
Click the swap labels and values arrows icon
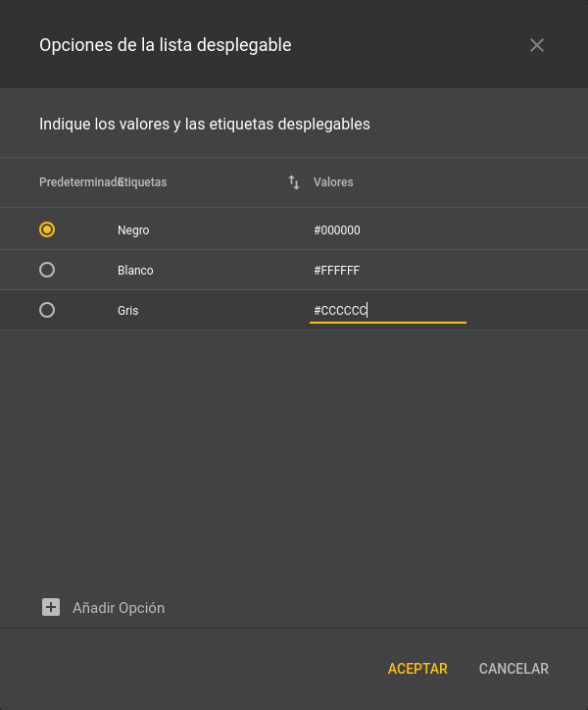[x=294, y=182]
